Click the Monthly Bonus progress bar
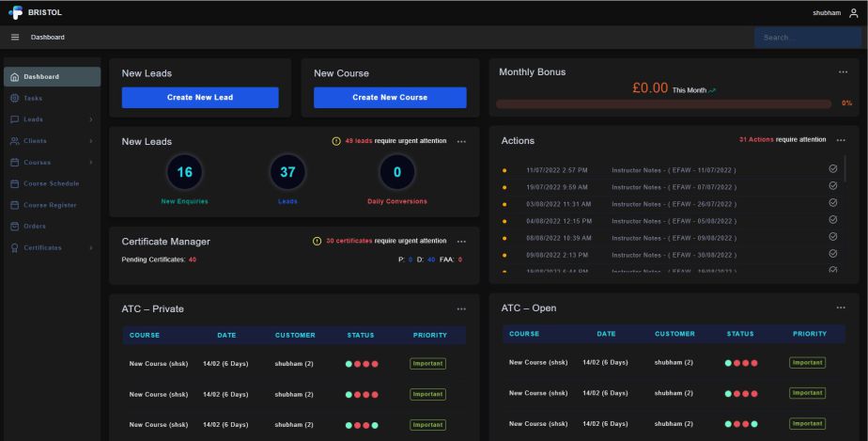 coord(664,103)
